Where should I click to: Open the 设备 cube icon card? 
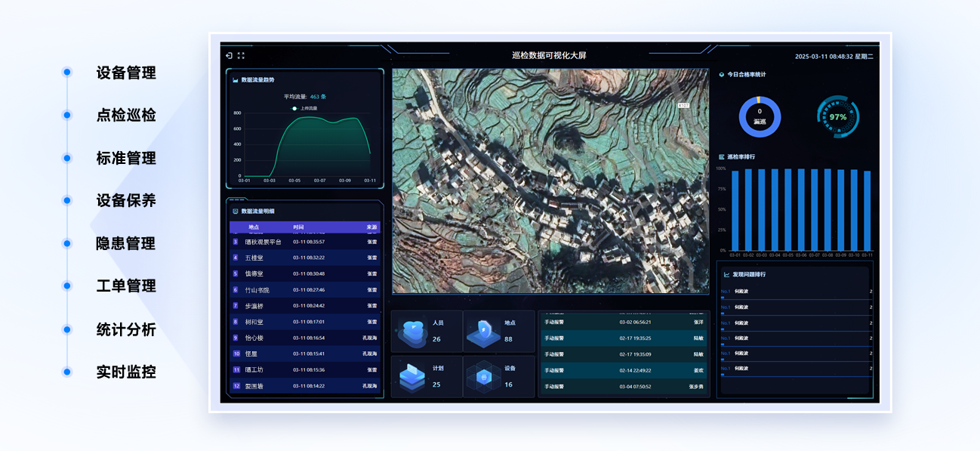coord(483,376)
